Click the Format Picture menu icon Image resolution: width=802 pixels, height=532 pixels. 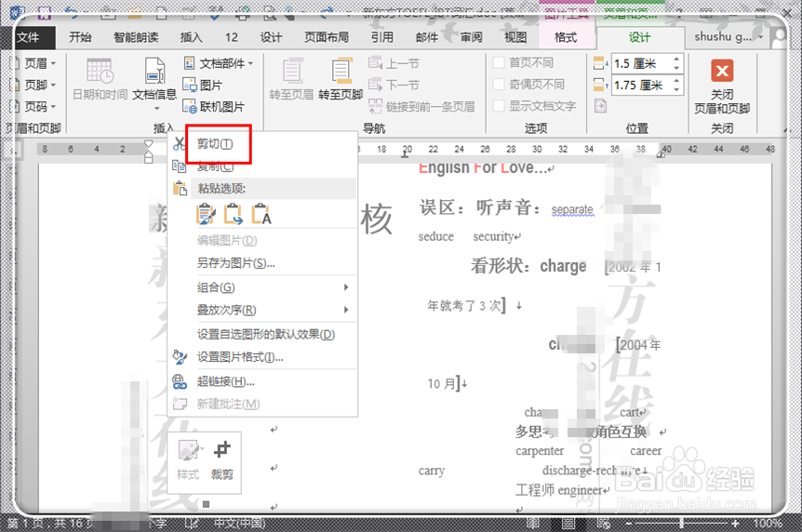180,357
